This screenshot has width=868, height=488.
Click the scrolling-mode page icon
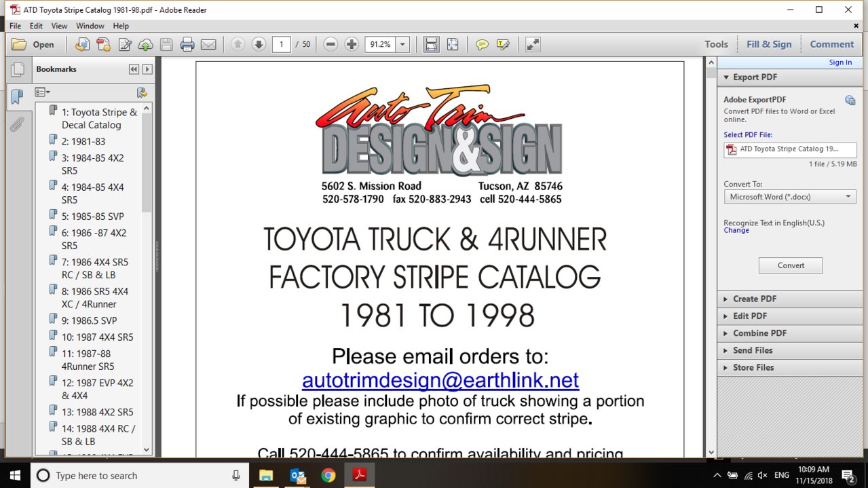coord(431,44)
